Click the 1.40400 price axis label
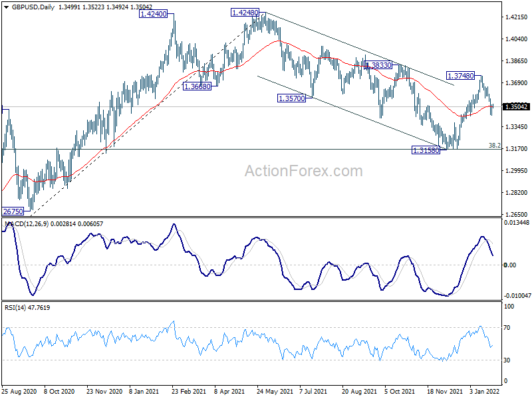The width and height of the screenshot is (532, 399). [x=517, y=39]
